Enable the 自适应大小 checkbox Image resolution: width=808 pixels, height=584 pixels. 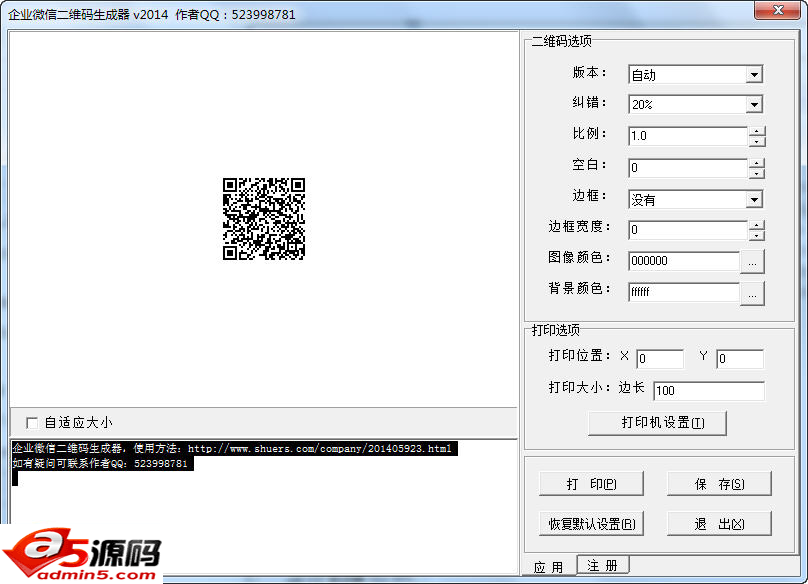pos(32,423)
